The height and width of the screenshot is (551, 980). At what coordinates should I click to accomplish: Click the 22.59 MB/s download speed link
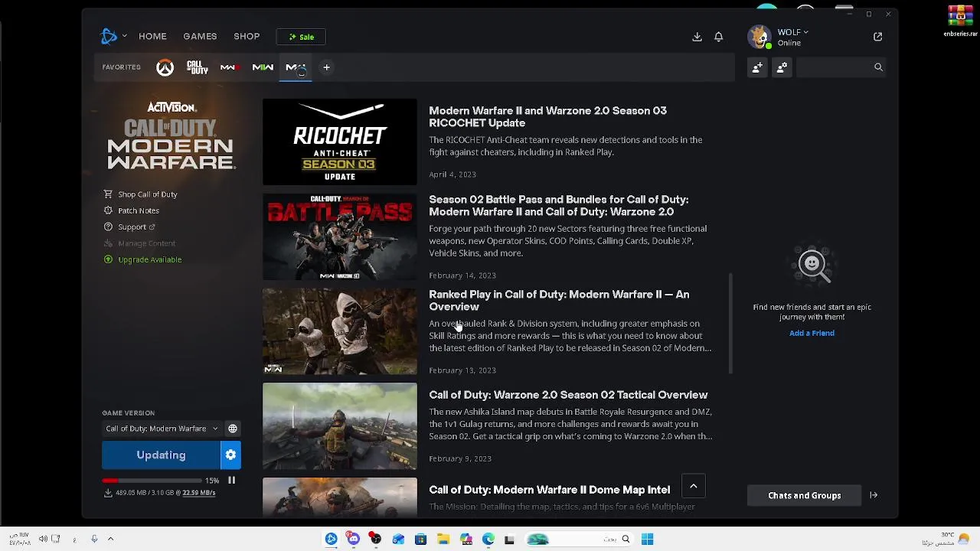coord(198,493)
